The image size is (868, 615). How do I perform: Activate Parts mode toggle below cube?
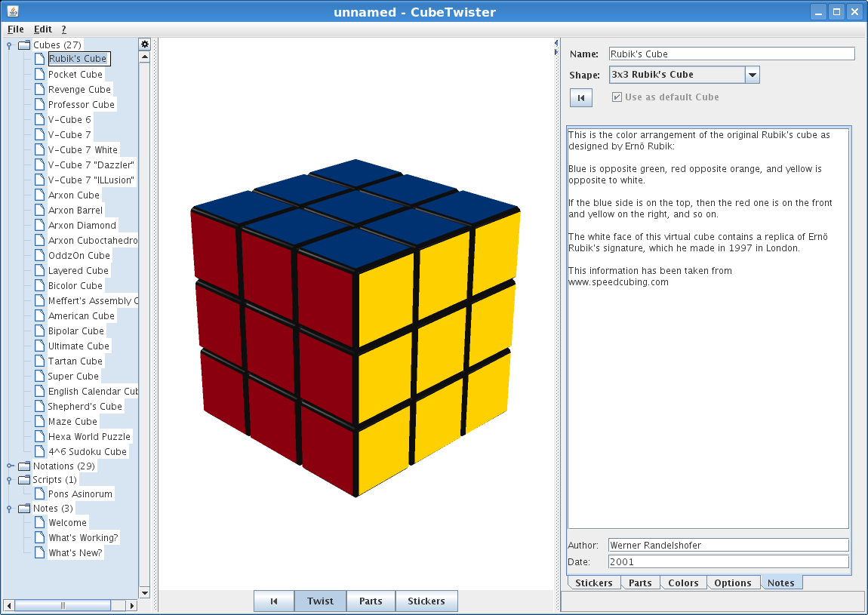371,601
